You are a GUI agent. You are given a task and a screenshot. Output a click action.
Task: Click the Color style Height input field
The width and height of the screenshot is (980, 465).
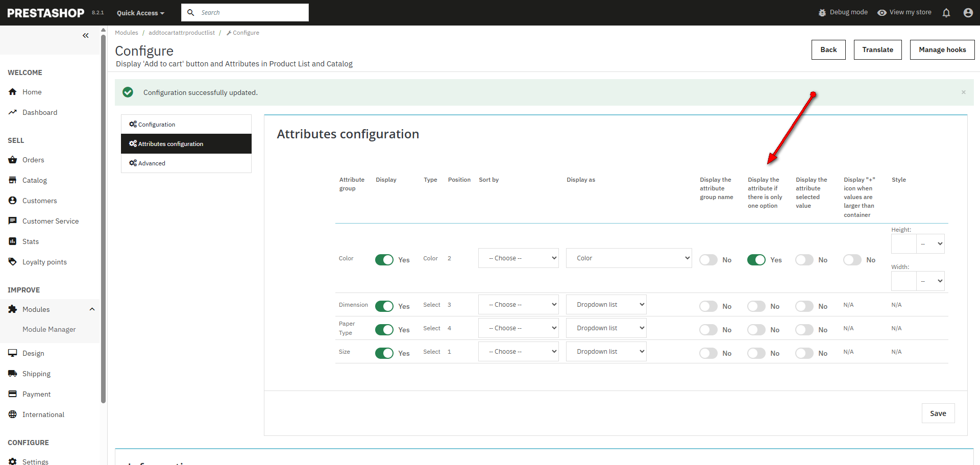pyautogui.click(x=903, y=244)
